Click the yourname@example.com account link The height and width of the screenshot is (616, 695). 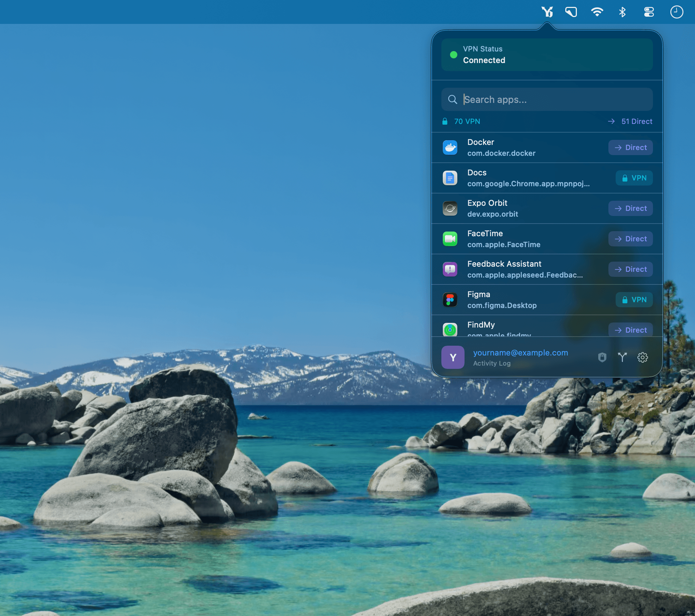click(520, 353)
